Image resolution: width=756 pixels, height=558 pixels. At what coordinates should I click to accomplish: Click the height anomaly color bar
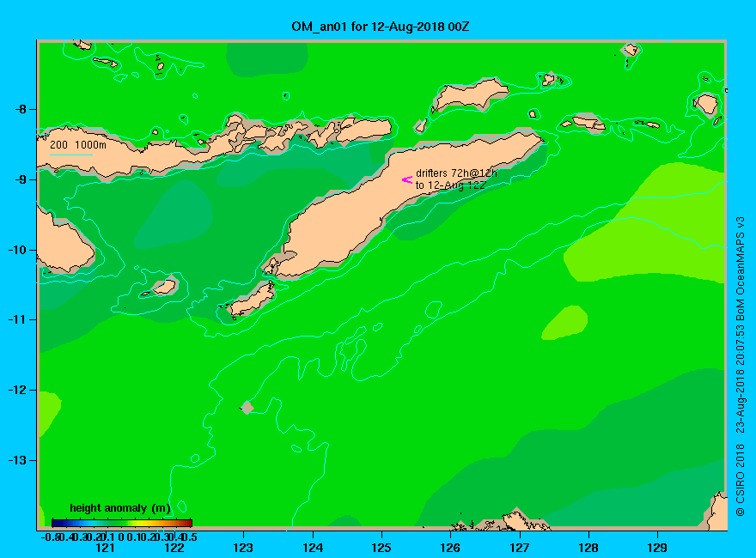click(122, 523)
